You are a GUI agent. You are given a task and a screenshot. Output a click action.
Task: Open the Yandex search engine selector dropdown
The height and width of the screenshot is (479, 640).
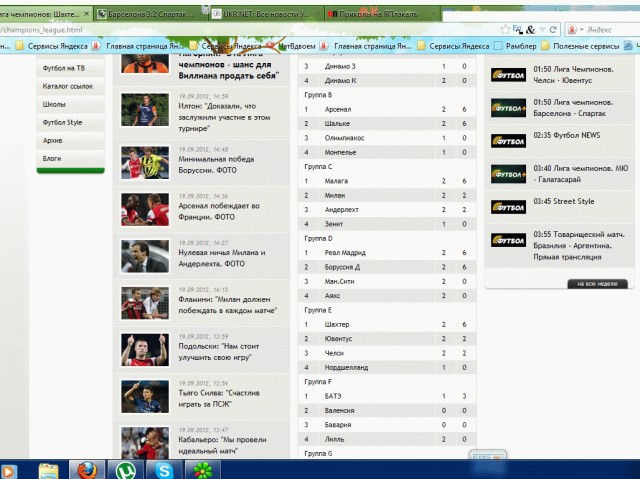(582, 29)
